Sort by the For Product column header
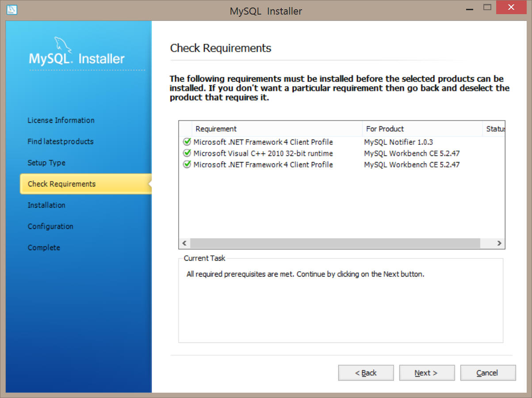 tap(422, 129)
